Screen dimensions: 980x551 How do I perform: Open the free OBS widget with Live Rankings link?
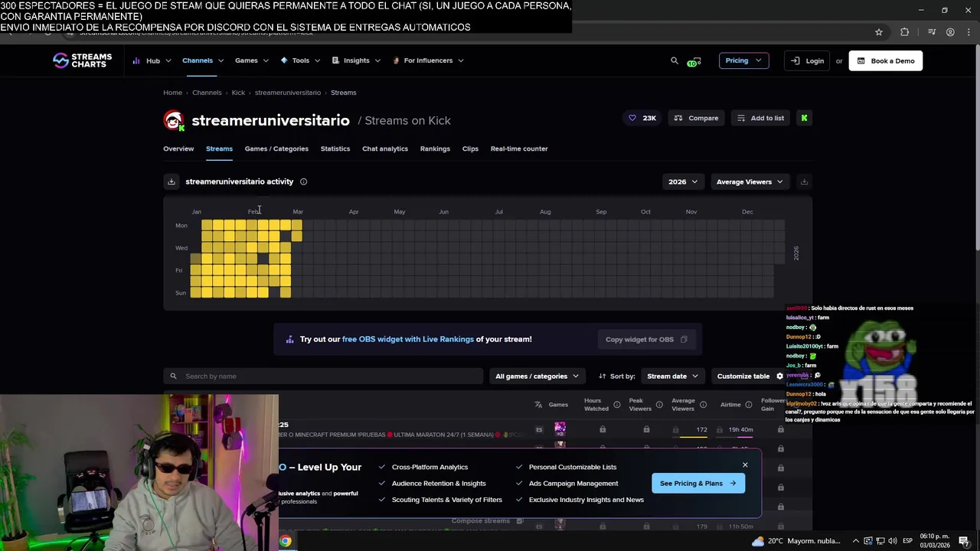[408, 339]
